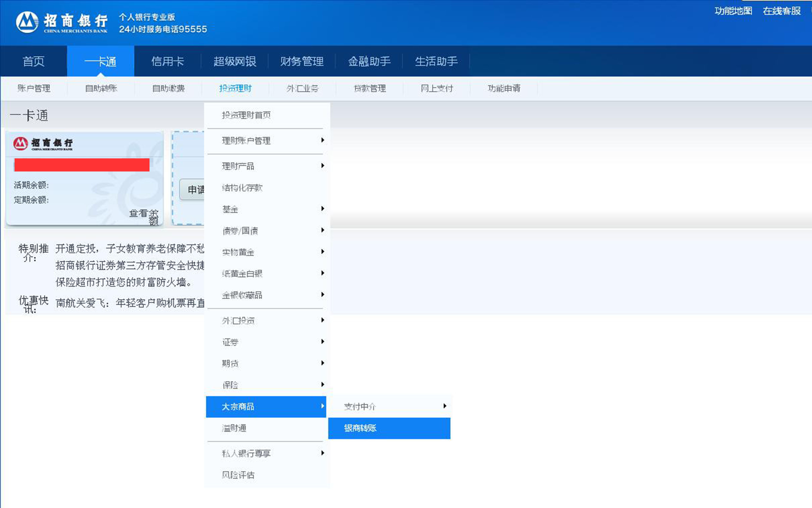Viewport: 812px width, 508px height.
Task: Open the 在线客服 link
Action: (782, 11)
